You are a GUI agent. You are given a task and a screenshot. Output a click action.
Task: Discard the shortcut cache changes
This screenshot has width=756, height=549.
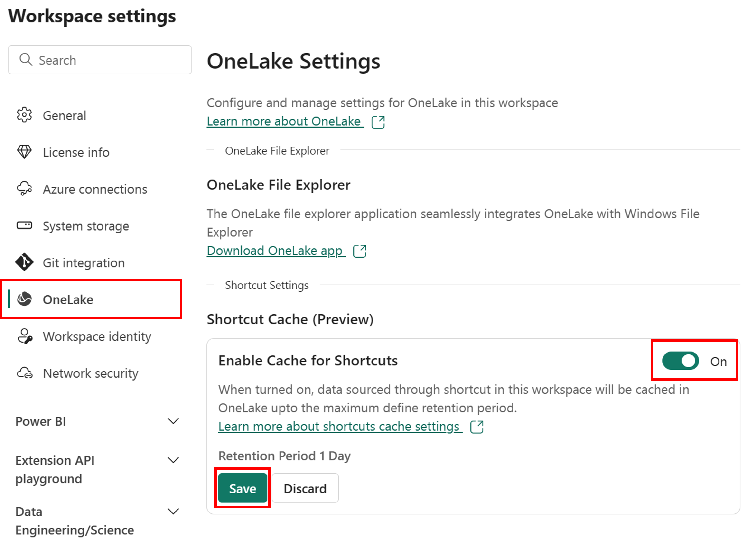click(305, 488)
